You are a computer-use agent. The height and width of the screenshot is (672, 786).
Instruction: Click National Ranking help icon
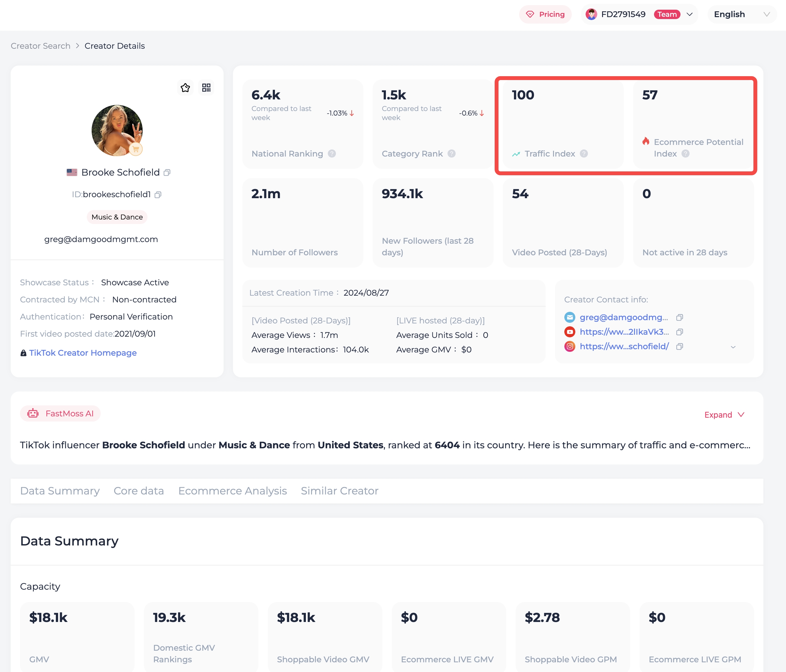[332, 154]
